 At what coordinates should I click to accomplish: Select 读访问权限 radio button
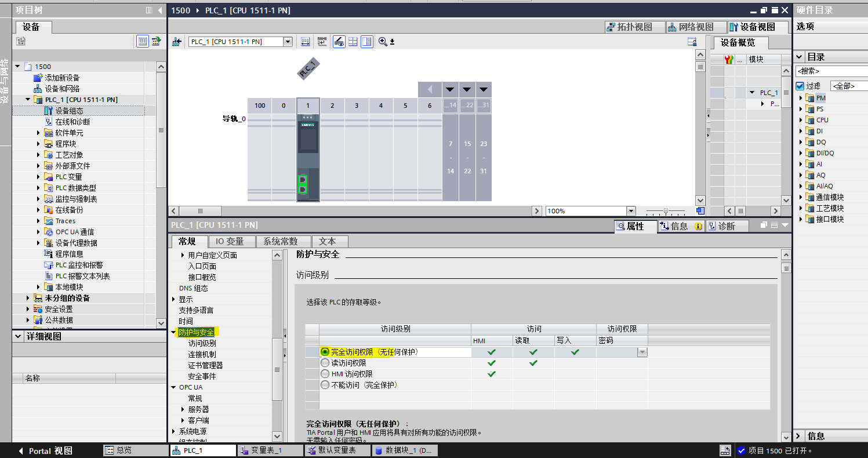(x=325, y=363)
